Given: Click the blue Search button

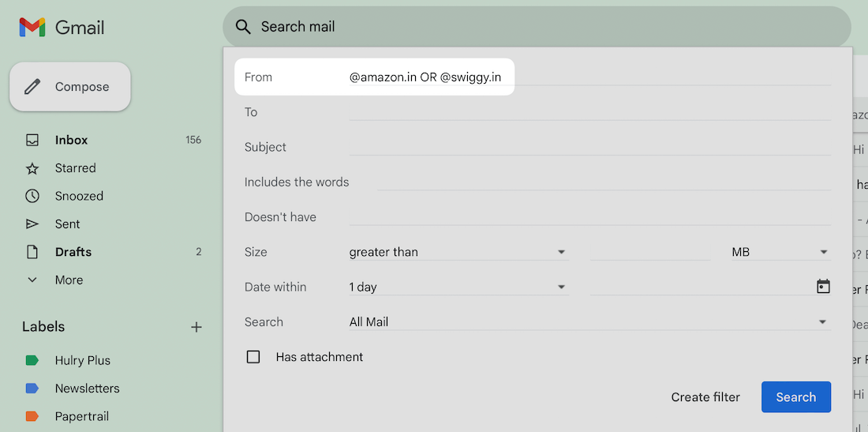Looking at the screenshot, I should click(x=795, y=397).
